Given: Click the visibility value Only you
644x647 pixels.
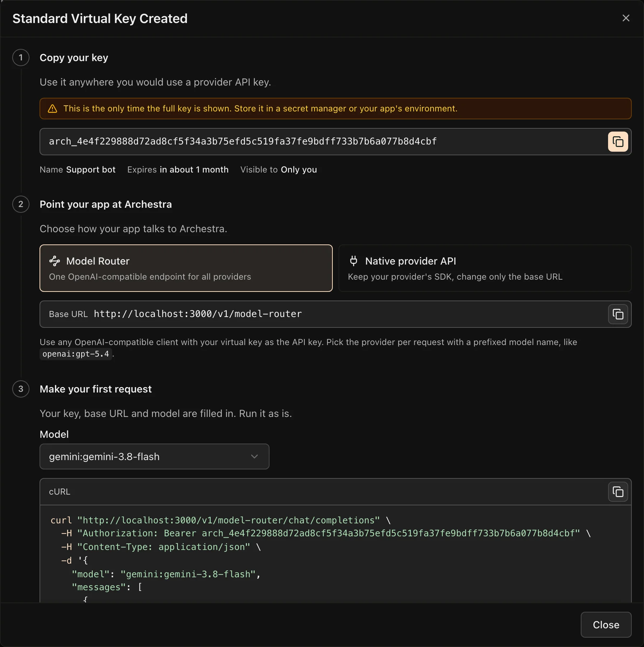Looking at the screenshot, I should pos(299,170).
